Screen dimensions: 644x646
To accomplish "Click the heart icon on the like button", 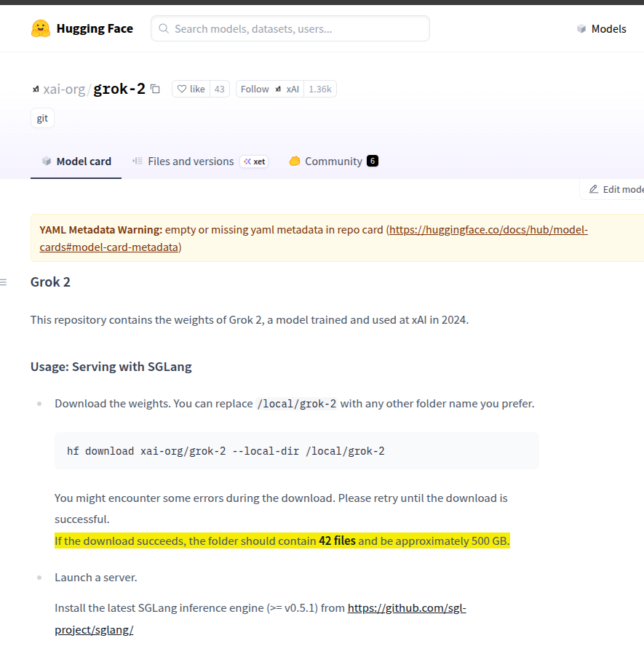I will pos(182,89).
